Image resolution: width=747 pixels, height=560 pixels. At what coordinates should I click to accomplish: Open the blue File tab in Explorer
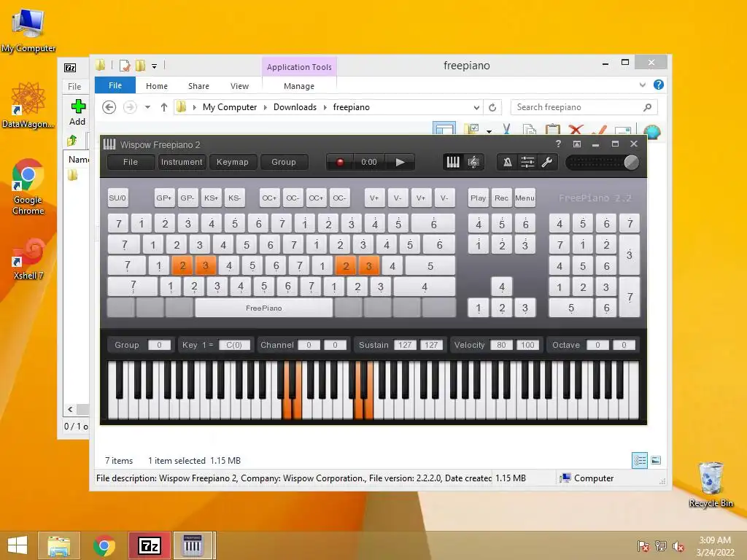(x=115, y=86)
